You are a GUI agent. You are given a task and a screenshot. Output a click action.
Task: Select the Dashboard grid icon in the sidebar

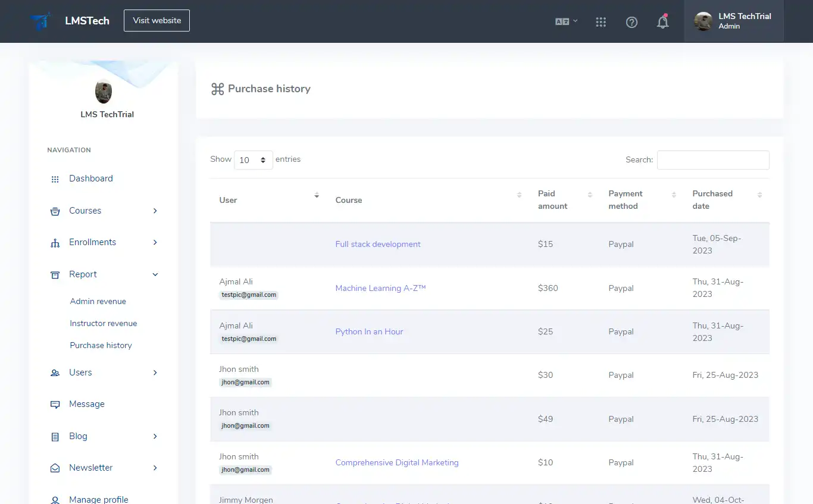click(54, 179)
